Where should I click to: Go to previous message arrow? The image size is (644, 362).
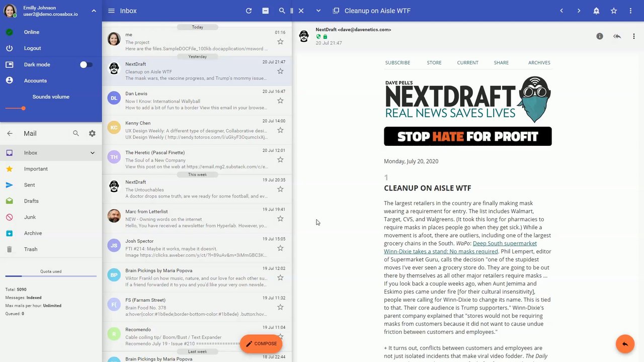pyautogui.click(x=561, y=11)
